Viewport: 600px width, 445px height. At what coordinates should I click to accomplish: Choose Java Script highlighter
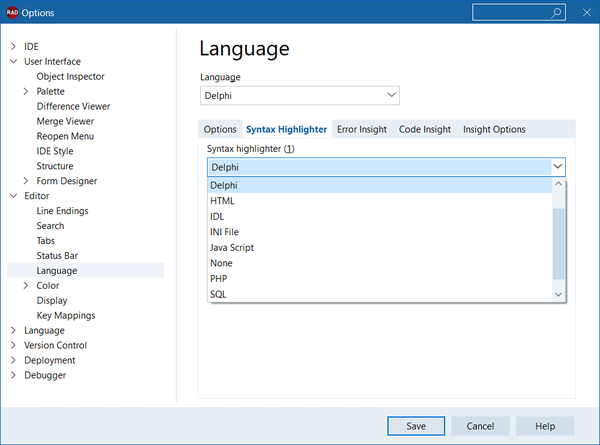pos(380,248)
